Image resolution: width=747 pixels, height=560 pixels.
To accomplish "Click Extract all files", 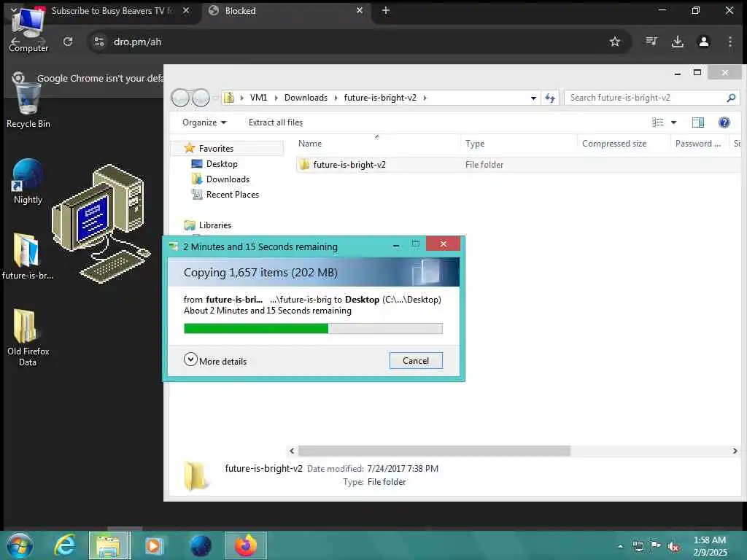I will [275, 122].
